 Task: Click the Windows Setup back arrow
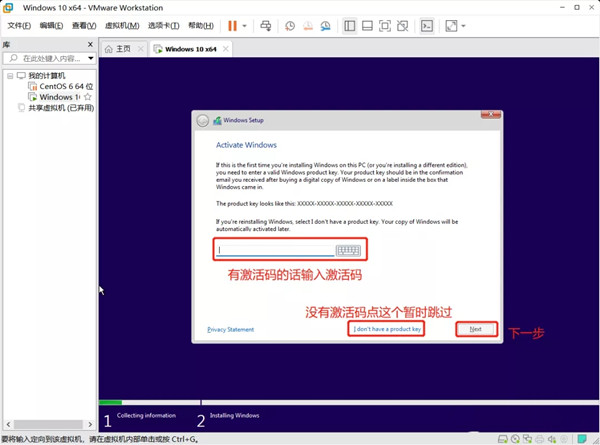coord(203,120)
